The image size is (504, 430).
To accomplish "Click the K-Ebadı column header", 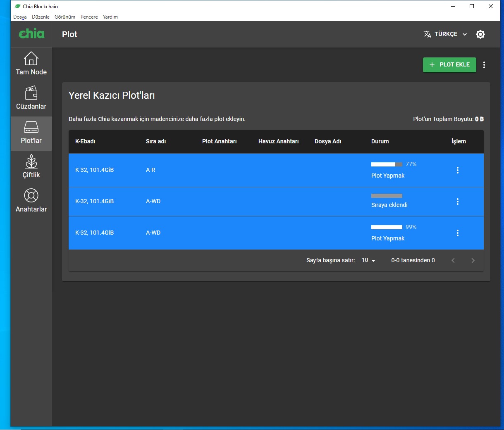I will tap(85, 141).
